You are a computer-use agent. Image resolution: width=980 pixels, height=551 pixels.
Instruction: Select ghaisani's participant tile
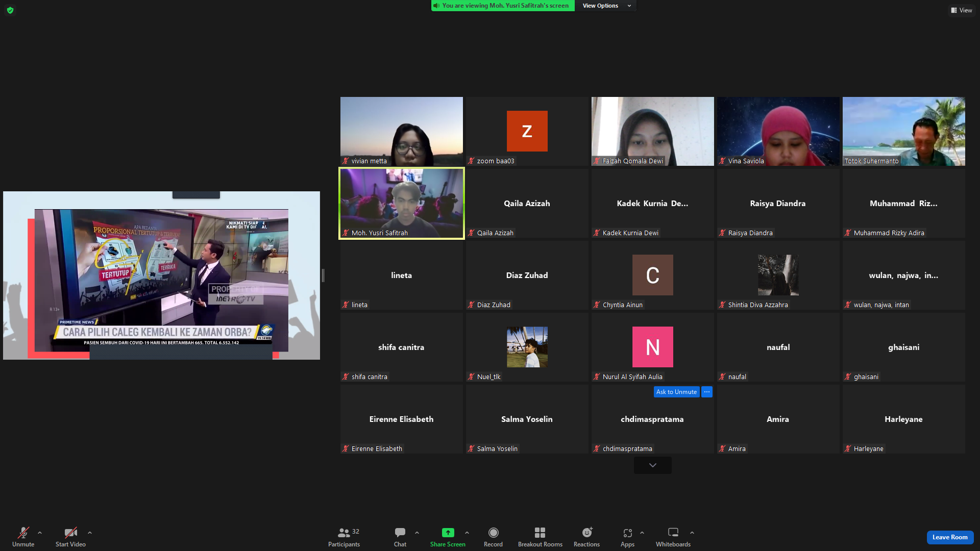[904, 347]
